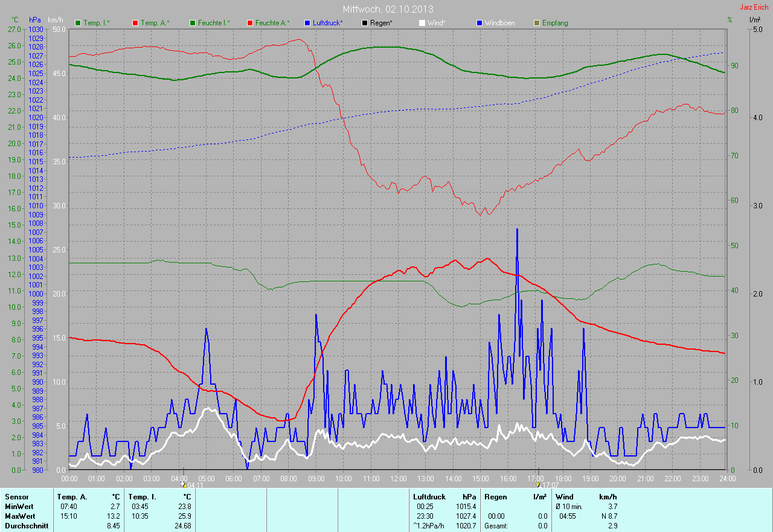Click the Temp. A. average value "8.45"

pos(113,526)
